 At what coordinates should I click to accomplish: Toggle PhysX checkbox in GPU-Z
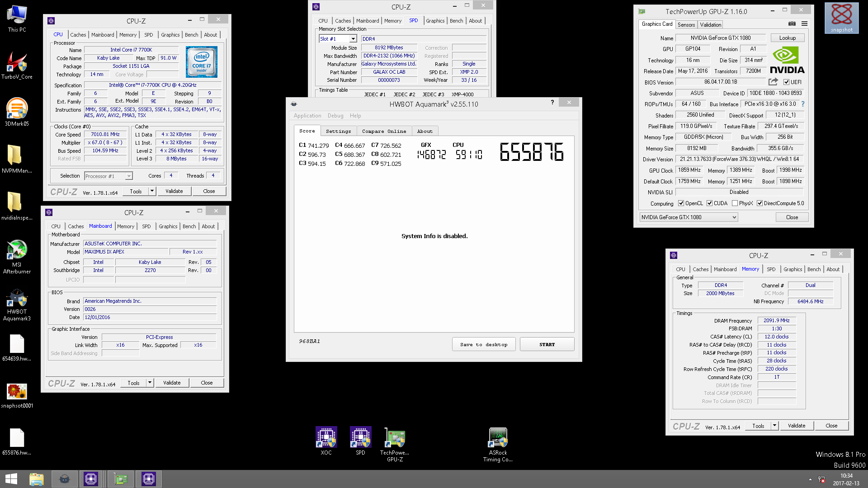[735, 203]
